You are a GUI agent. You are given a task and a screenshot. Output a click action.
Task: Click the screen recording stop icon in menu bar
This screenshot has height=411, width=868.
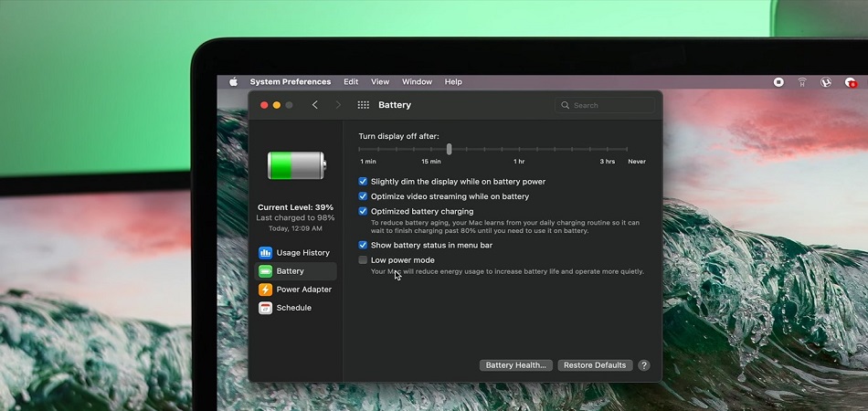point(778,82)
